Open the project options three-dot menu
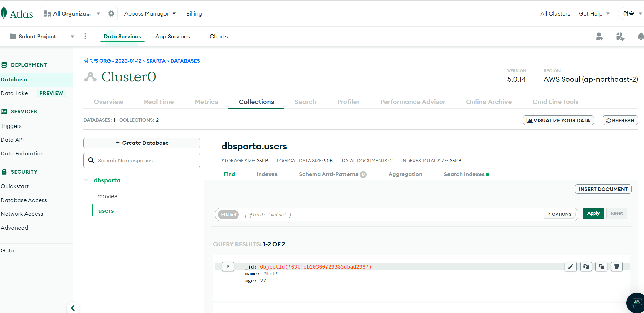 point(85,36)
